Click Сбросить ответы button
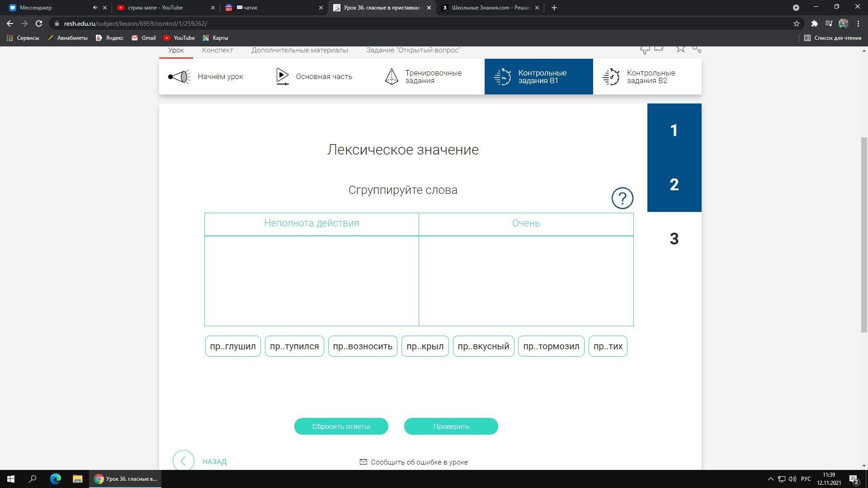The height and width of the screenshot is (488, 868). coord(341,426)
